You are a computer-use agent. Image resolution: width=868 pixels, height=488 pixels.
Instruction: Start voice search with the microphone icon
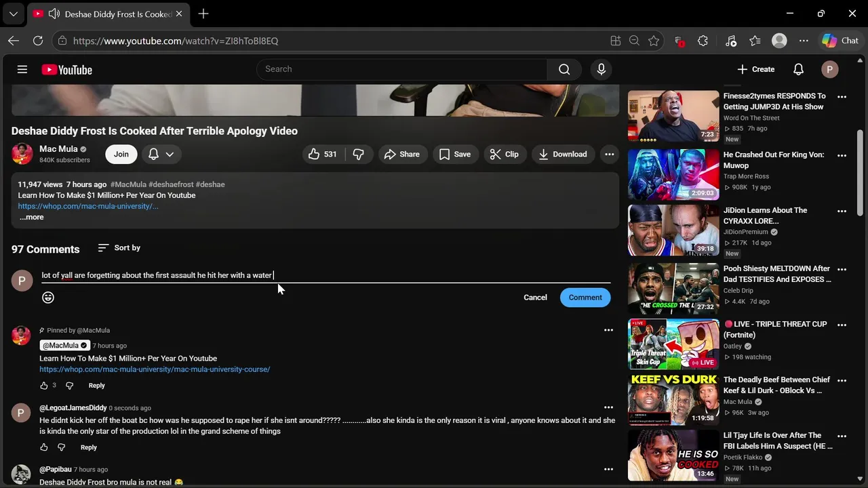601,69
